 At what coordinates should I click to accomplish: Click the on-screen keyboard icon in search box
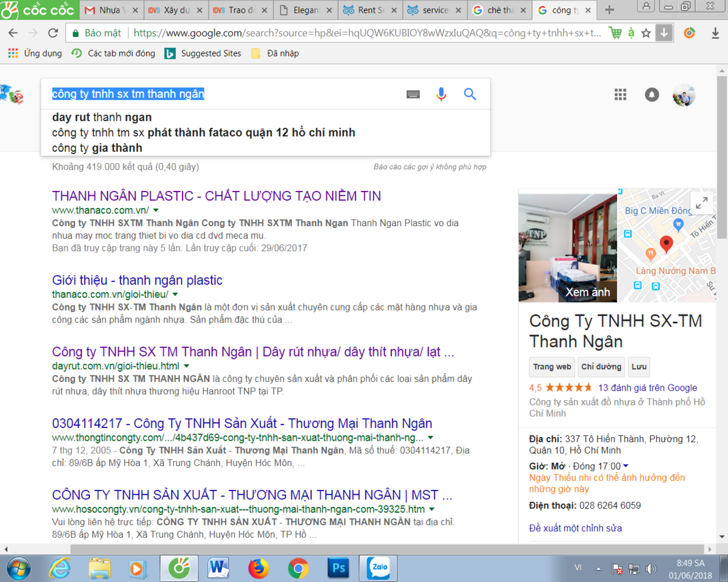click(413, 94)
